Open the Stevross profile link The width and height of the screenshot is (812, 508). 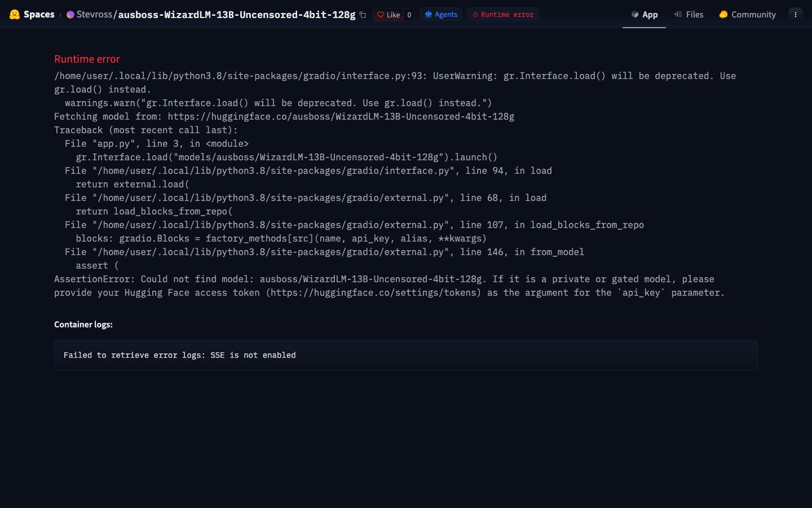(94, 14)
